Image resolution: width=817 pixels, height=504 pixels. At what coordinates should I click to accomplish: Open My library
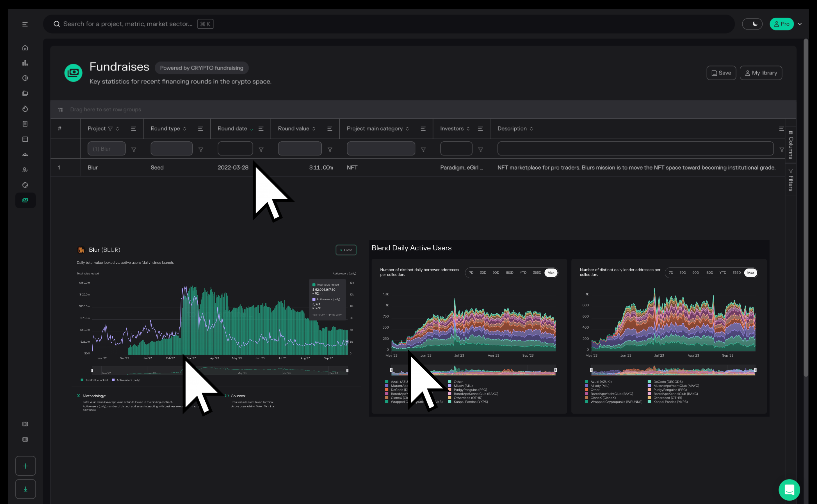pyautogui.click(x=761, y=73)
